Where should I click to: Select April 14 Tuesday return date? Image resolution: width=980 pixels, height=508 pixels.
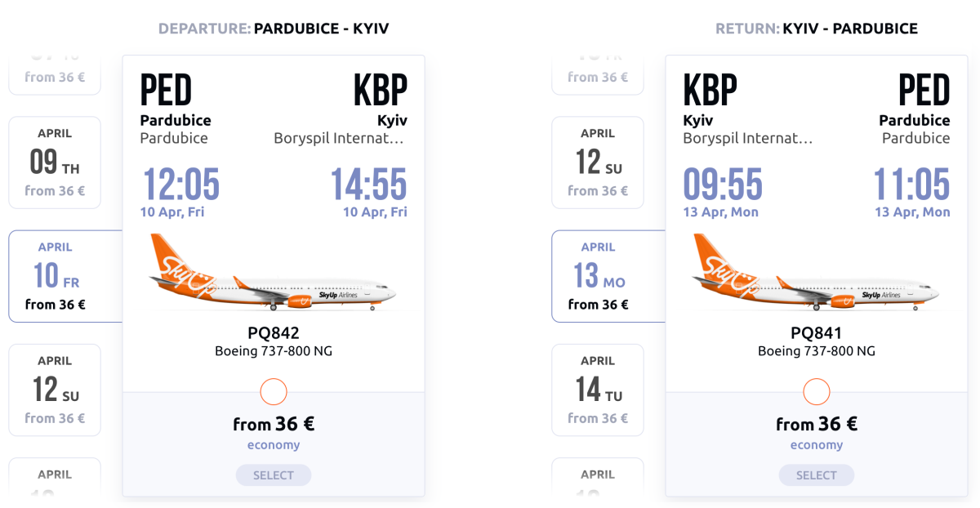[x=598, y=390]
